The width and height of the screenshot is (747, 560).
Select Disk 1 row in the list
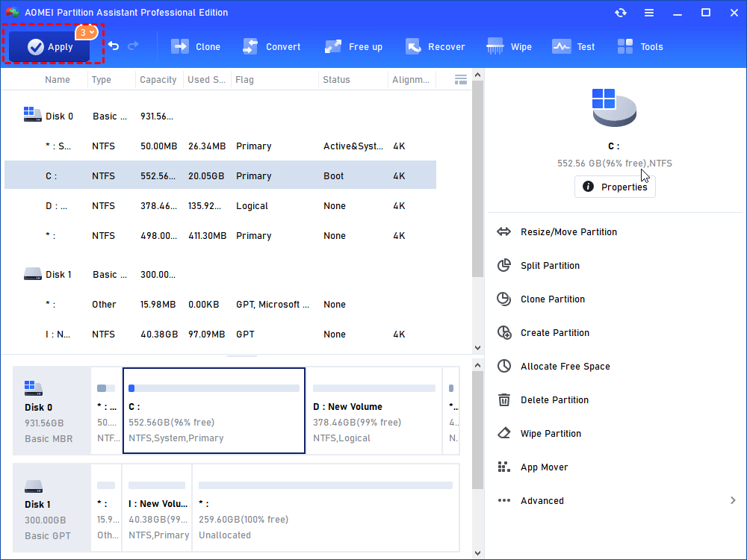220,274
